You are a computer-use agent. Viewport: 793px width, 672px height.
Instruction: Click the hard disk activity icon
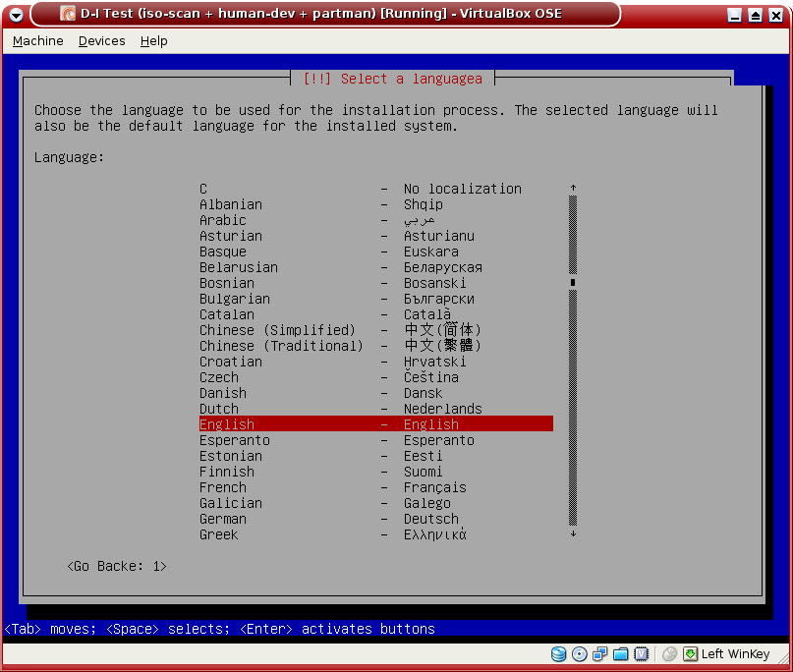coord(559,653)
